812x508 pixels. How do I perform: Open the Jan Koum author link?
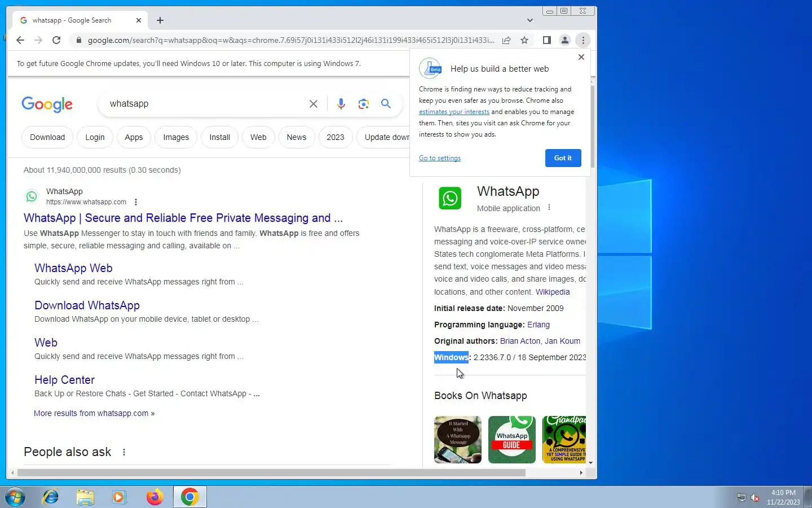(562, 341)
